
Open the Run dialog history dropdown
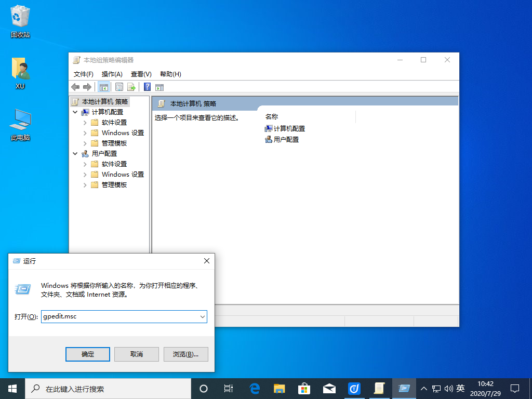(203, 316)
